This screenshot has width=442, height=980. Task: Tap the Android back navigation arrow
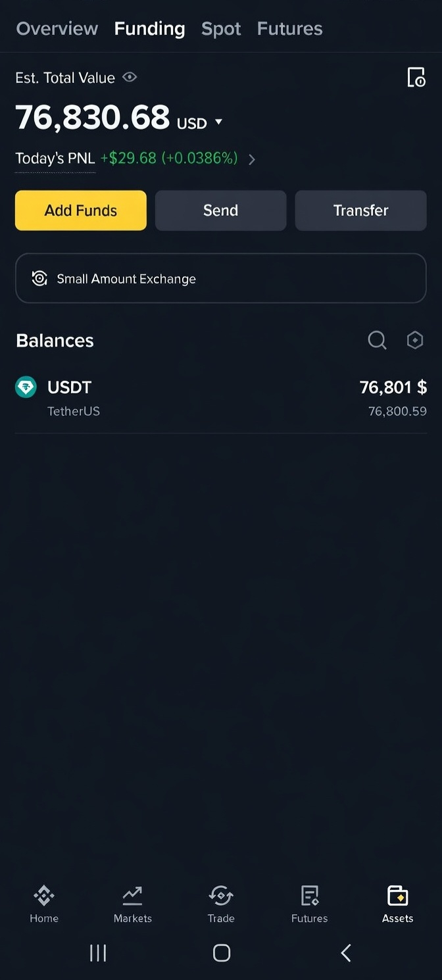point(346,952)
